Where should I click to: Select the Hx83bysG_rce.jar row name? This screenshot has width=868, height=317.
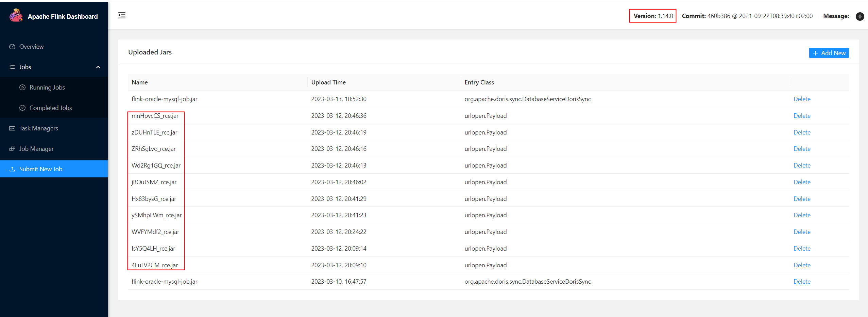pos(154,199)
